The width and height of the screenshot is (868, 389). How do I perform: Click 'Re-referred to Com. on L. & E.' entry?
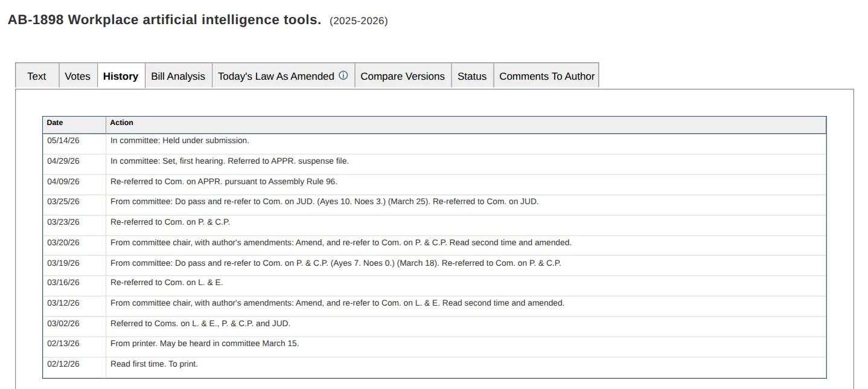point(167,282)
